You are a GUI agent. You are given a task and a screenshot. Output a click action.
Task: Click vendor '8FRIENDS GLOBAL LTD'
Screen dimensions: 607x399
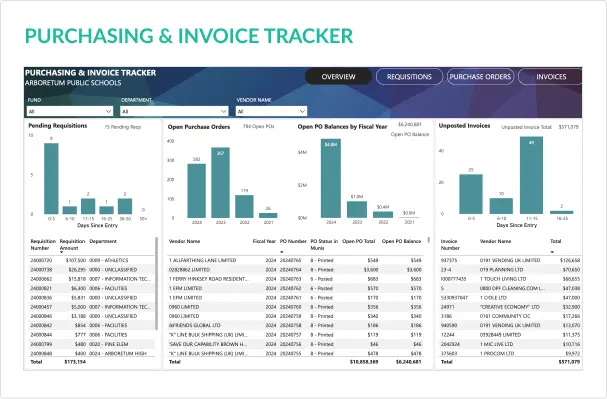coord(195,325)
